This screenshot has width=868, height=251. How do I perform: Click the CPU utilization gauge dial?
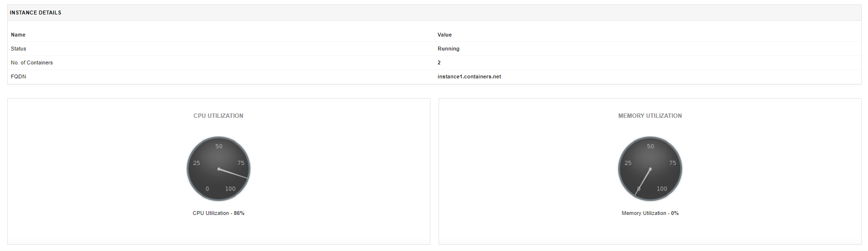pos(219,169)
